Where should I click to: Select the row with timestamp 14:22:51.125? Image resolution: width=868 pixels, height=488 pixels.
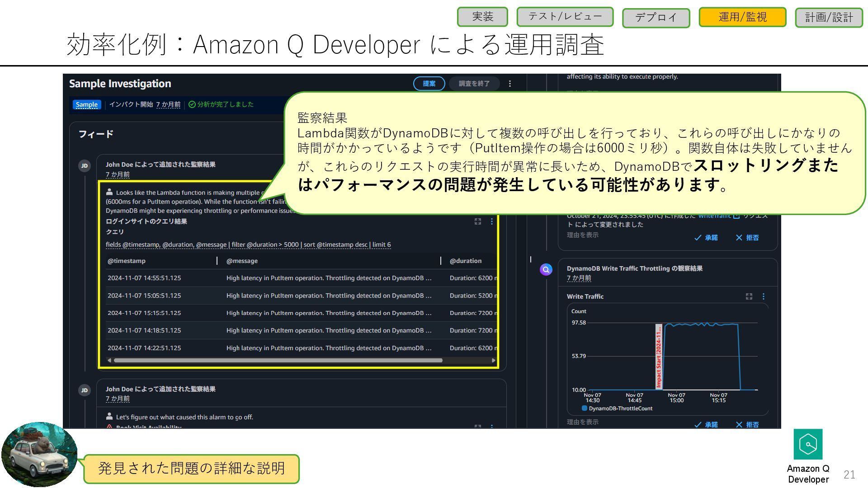point(302,348)
